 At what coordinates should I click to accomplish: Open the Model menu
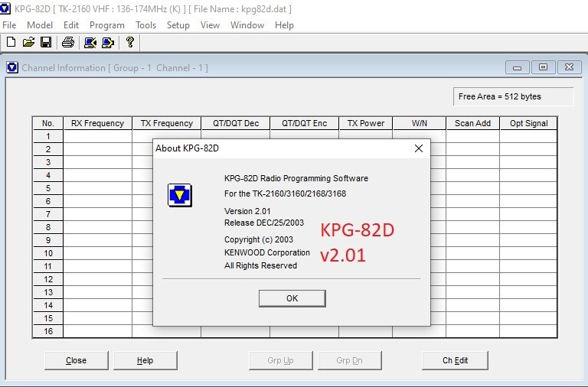point(40,25)
